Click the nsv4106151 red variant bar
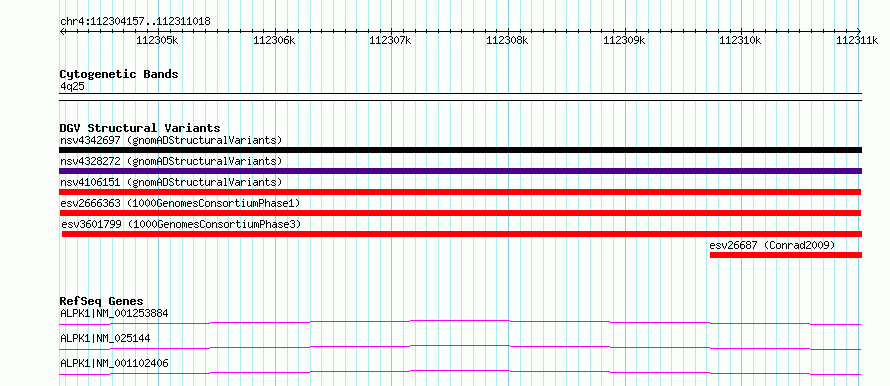Image resolution: width=890 pixels, height=386 pixels. coord(460,192)
